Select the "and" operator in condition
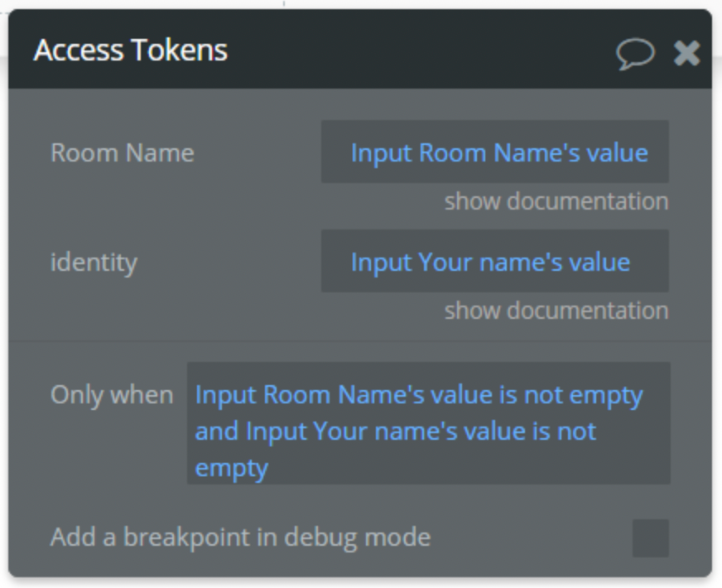 (x=216, y=431)
